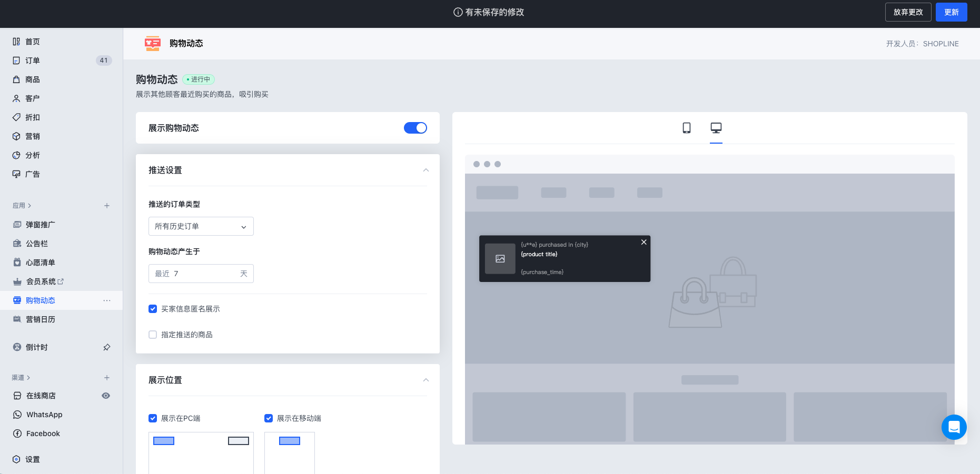The width and height of the screenshot is (980, 474).
Task: Open the 心愿清单 wishlist icon
Action: click(17, 263)
